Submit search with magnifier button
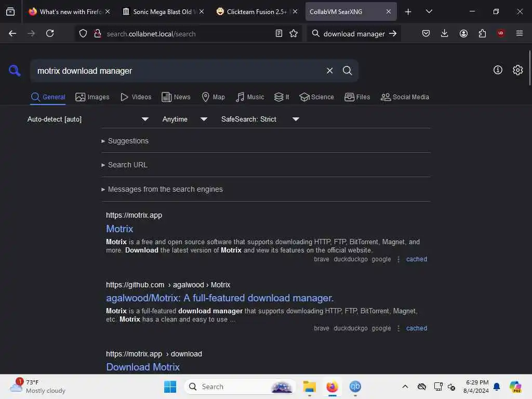Screen dimensions: 532x399 click(x=347, y=71)
